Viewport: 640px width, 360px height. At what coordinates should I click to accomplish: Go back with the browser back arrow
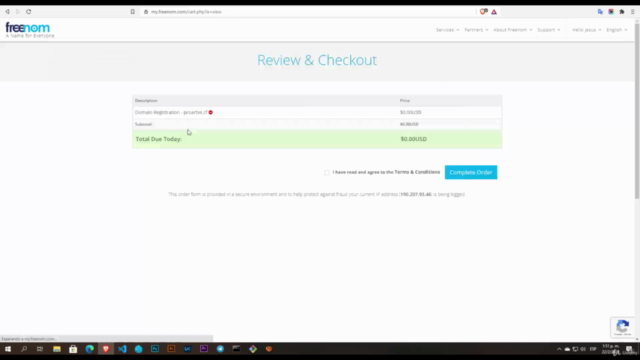(x=7, y=12)
